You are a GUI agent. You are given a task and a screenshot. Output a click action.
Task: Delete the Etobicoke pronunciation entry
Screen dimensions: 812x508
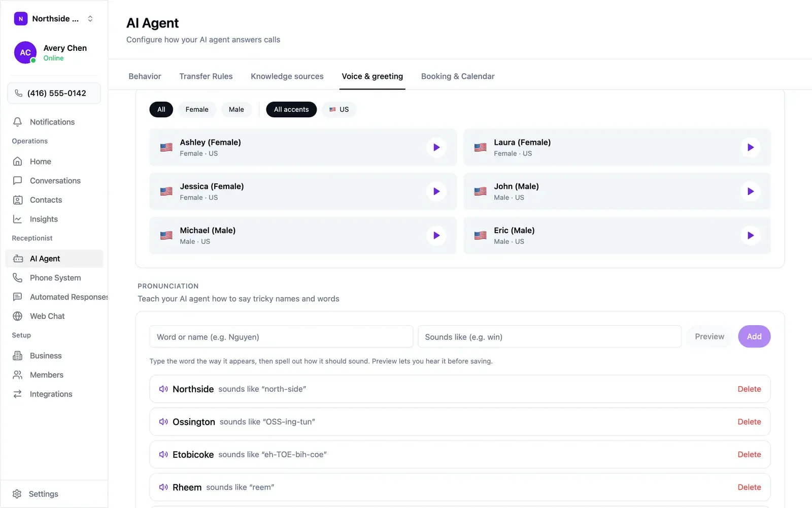pyautogui.click(x=749, y=455)
